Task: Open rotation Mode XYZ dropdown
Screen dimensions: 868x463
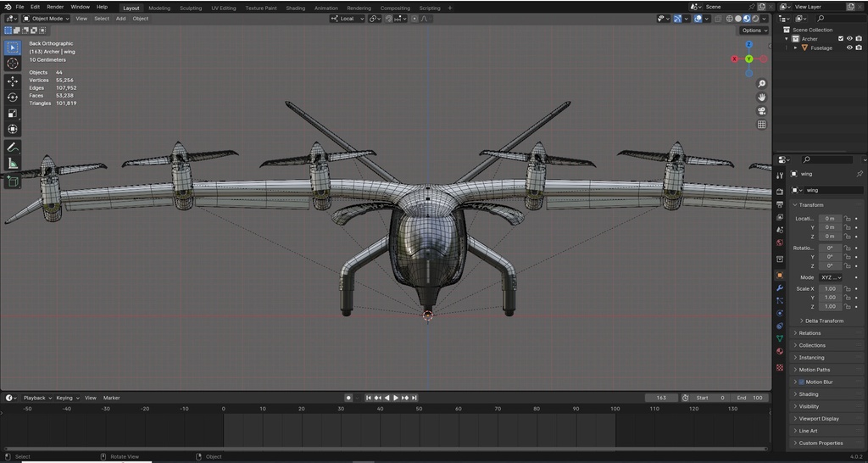Action: [x=830, y=277]
